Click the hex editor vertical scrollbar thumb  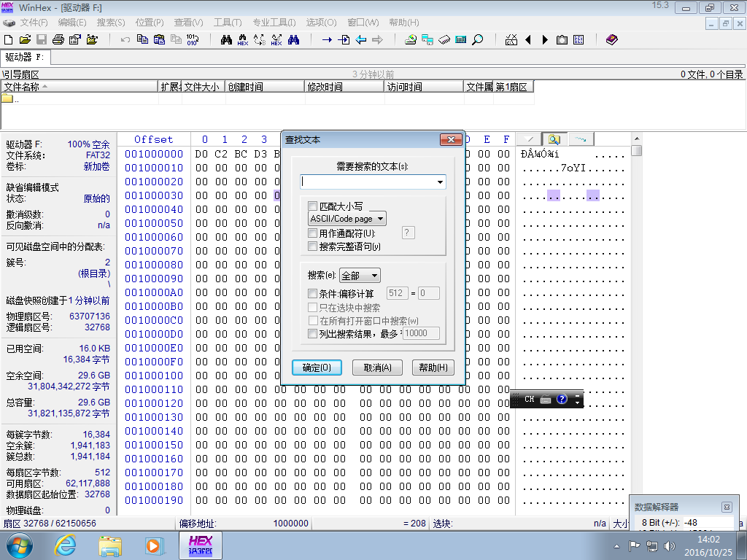[x=636, y=150]
